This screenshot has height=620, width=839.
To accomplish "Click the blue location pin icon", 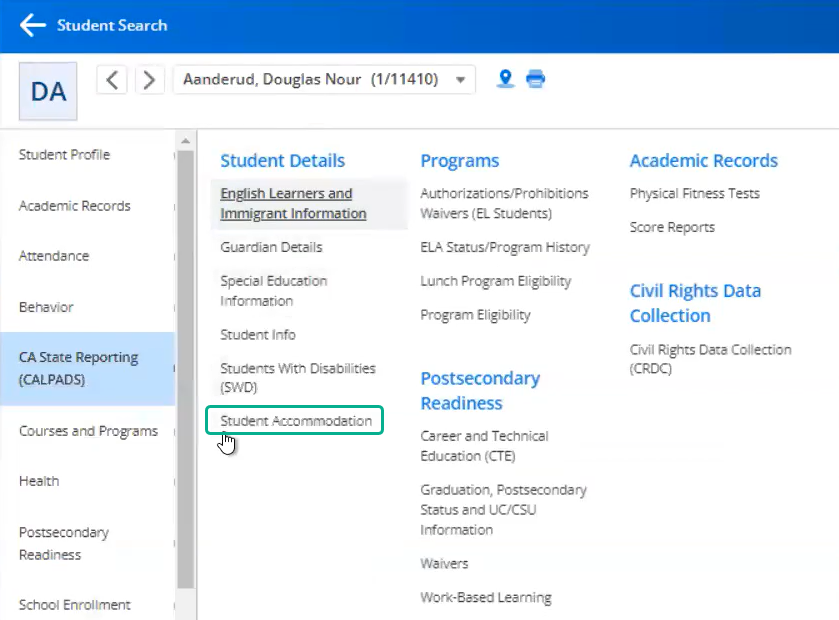I will tap(506, 79).
